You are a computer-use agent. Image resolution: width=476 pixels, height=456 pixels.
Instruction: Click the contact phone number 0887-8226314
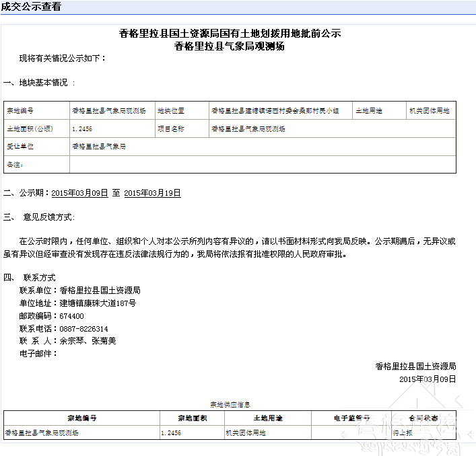tap(83, 329)
